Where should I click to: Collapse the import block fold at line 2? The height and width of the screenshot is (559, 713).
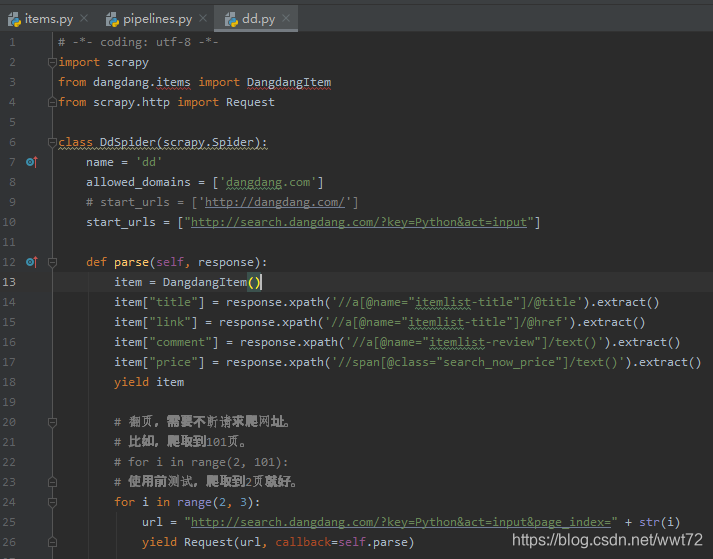pos(52,62)
